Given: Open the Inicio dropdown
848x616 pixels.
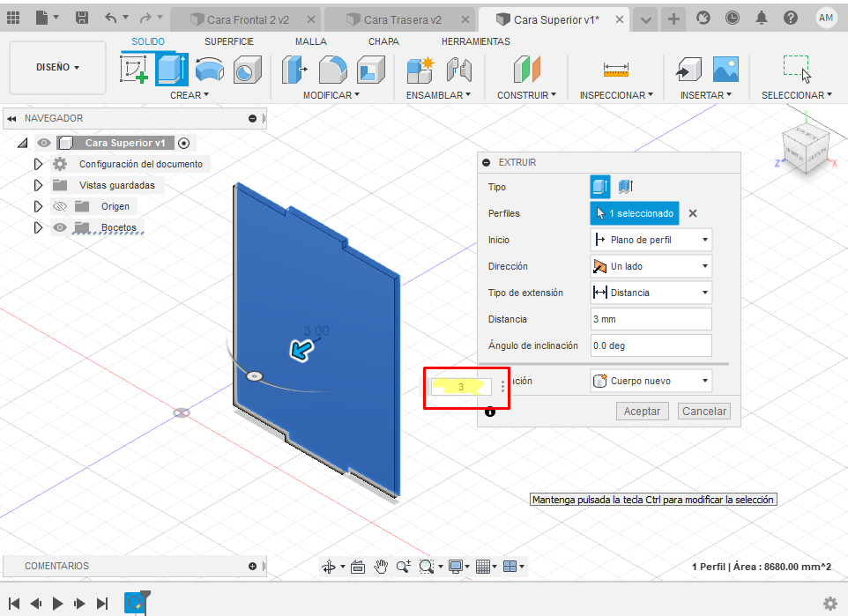Looking at the screenshot, I should coord(651,240).
